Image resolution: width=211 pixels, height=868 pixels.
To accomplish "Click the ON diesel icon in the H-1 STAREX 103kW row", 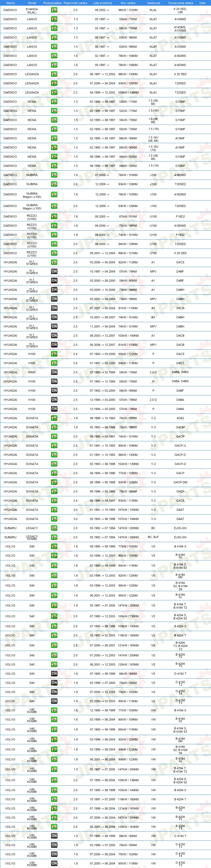I will [x=54, y=336].
